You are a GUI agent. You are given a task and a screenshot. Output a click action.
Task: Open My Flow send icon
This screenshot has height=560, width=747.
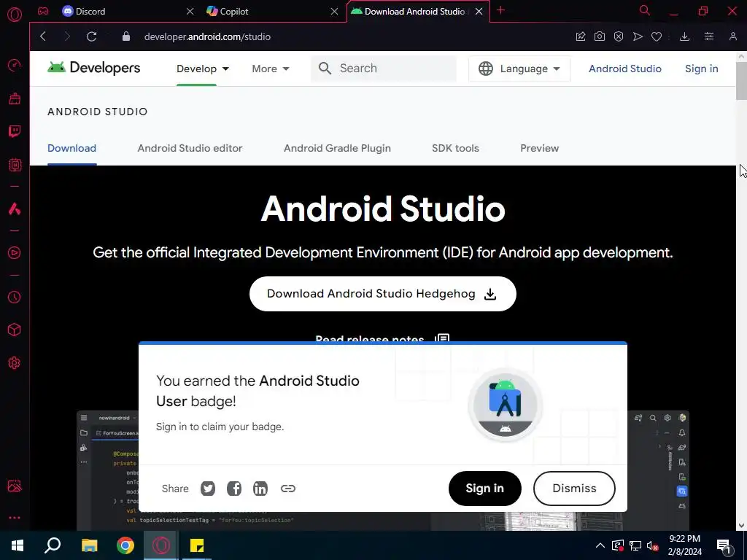point(638,36)
